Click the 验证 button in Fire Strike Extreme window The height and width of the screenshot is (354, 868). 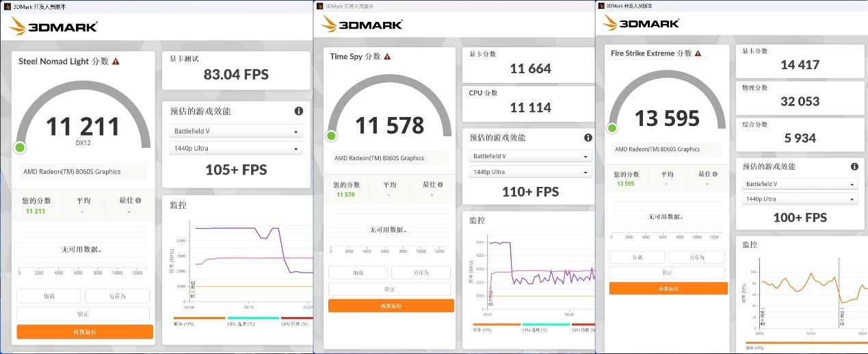(668, 273)
